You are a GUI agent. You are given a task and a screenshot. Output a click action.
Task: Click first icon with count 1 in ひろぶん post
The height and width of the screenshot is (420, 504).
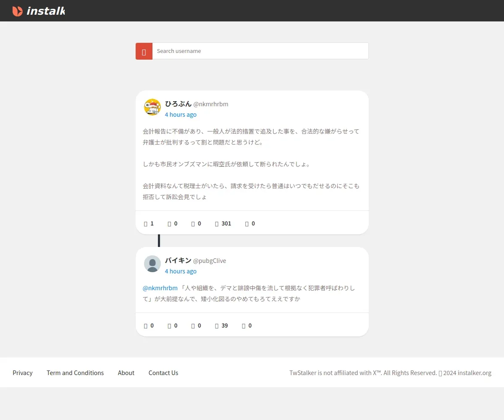(146, 224)
